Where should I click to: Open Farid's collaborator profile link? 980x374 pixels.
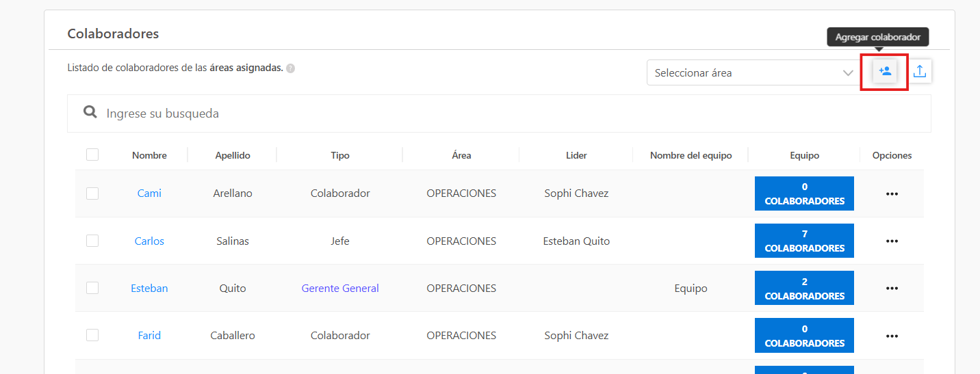(x=149, y=335)
